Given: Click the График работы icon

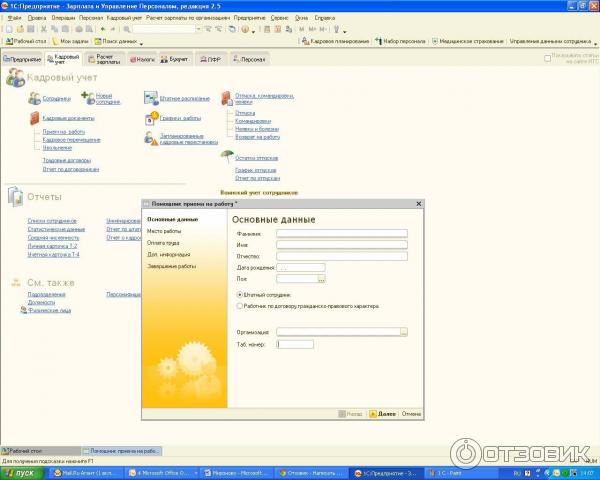Looking at the screenshot, I should (x=150, y=118).
